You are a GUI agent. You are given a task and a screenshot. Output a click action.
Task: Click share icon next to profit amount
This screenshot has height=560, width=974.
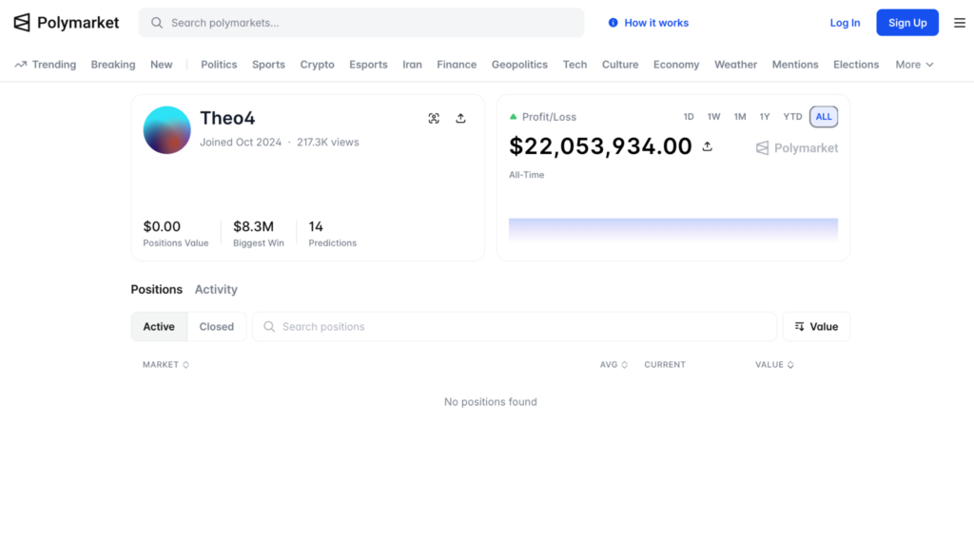[707, 146]
